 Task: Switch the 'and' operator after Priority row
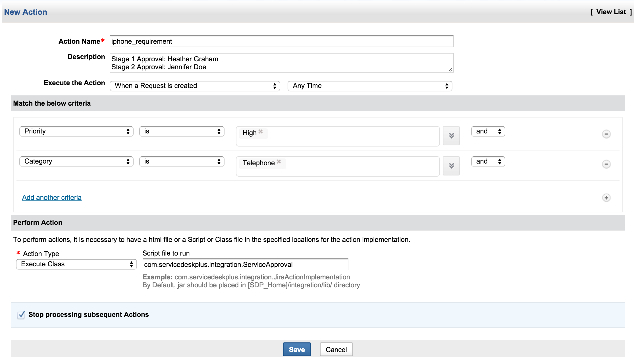click(488, 131)
